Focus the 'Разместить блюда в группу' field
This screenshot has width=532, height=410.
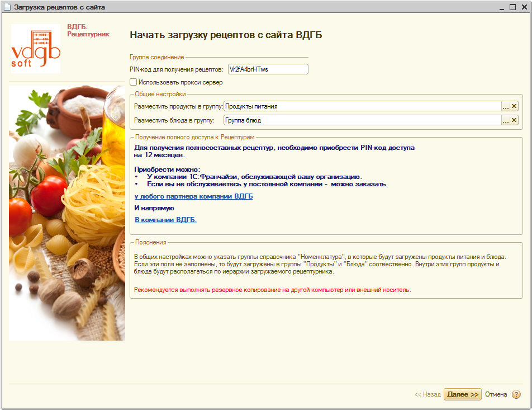pos(362,120)
